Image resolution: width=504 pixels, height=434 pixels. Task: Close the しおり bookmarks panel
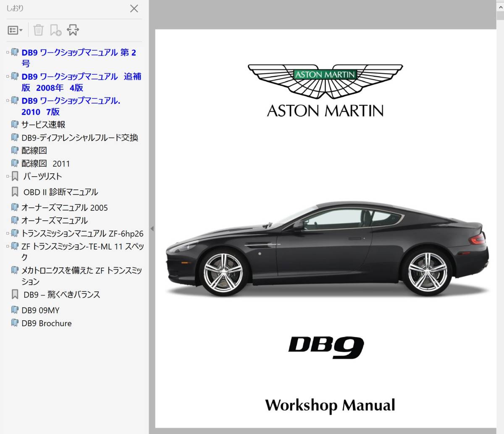(134, 8)
